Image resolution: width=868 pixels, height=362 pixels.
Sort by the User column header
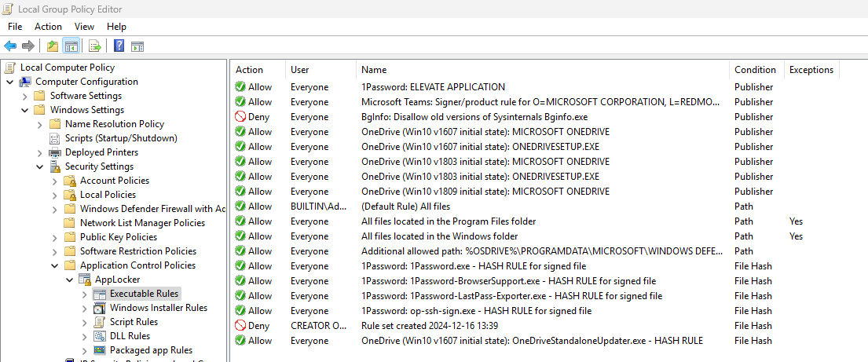click(x=320, y=70)
